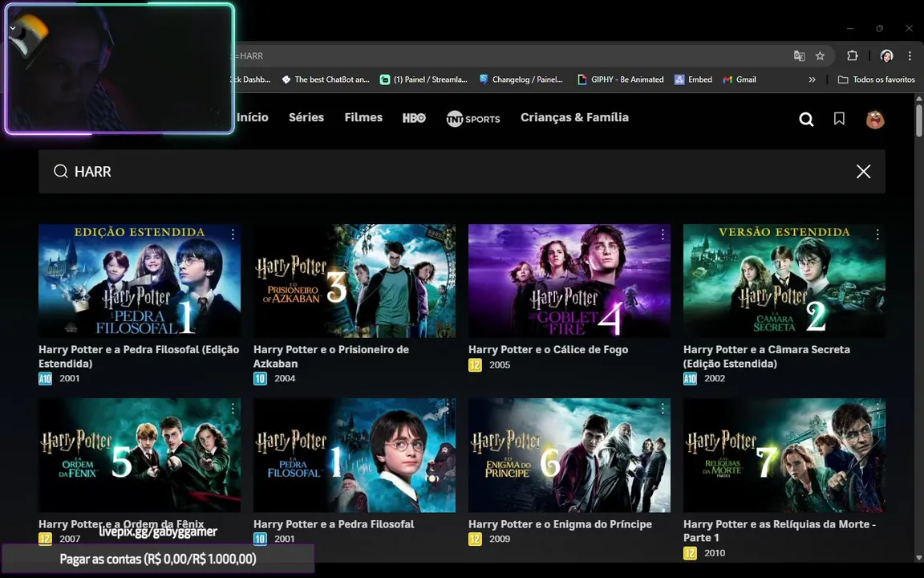This screenshot has width=924, height=578.
Task: Click the 2009 release year text
Action: [500, 539]
